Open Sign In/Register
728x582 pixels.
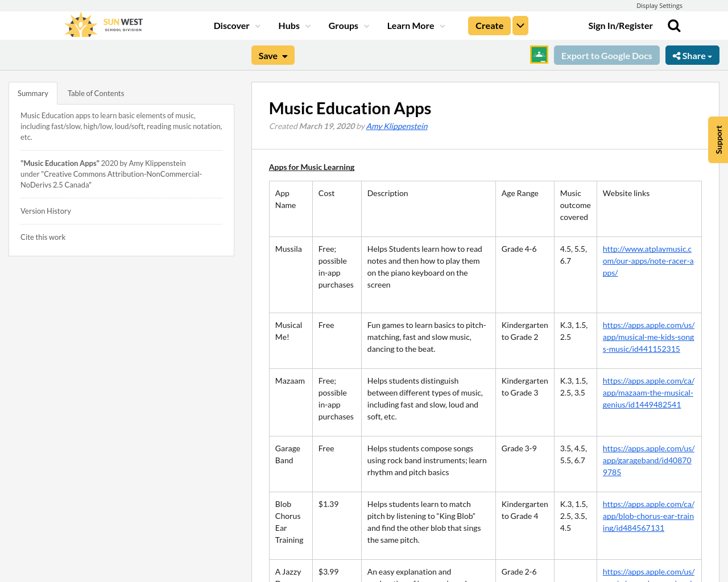tap(621, 26)
